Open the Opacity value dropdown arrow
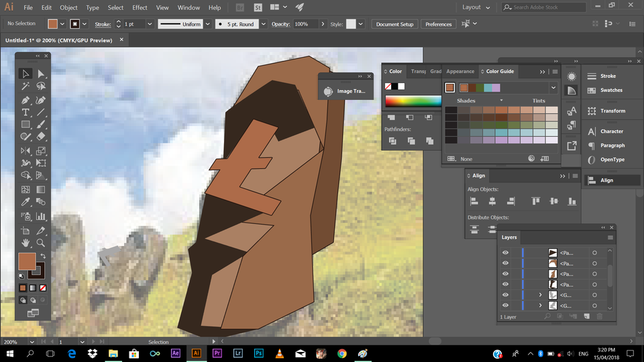This screenshot has height=362, width=644. [x=323, y=24]
